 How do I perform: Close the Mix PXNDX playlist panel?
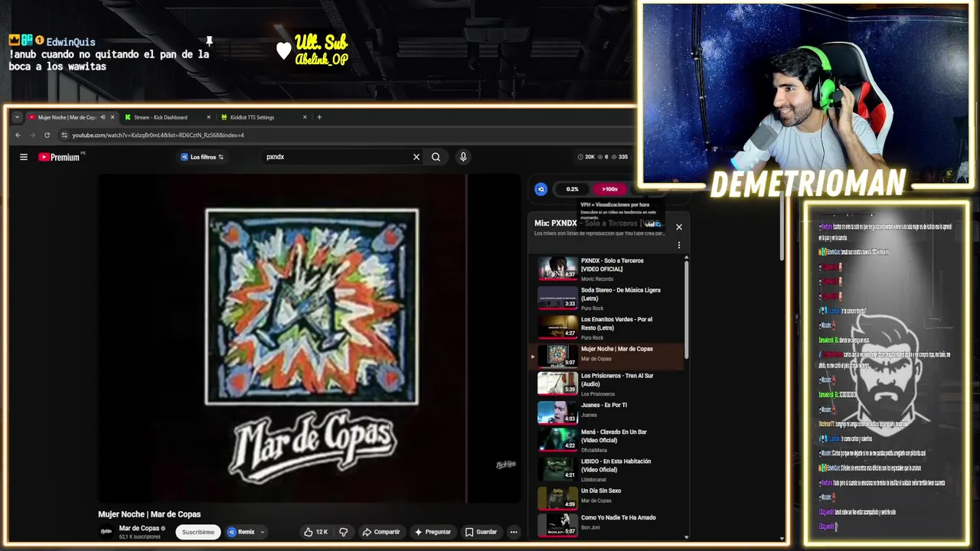(678, 227)
